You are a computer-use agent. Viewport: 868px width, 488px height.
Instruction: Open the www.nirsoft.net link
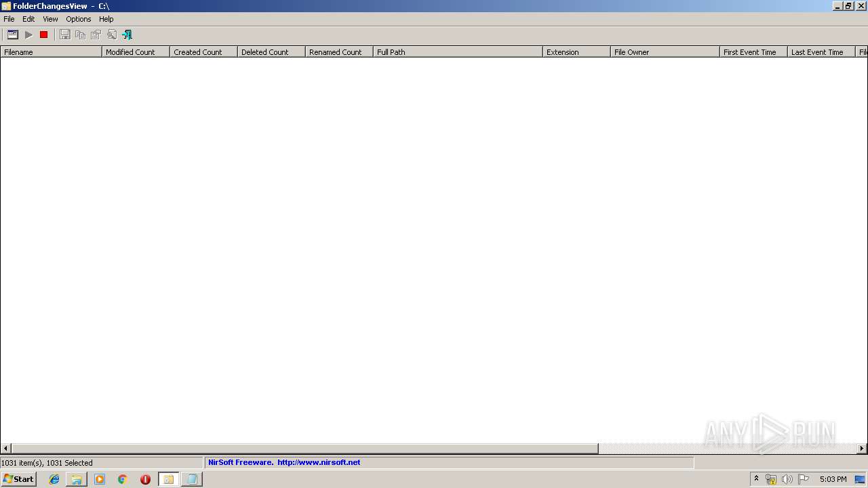click(x=319, y=462)
